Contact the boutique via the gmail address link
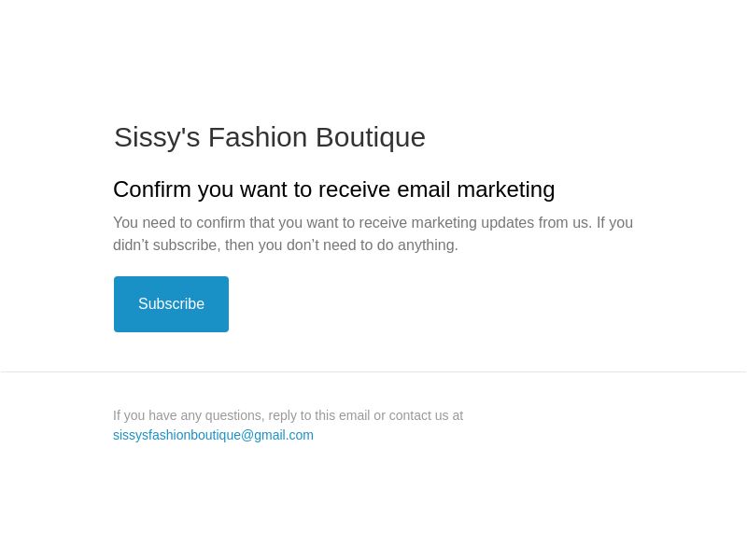747x560 pixels. [213, 435]
